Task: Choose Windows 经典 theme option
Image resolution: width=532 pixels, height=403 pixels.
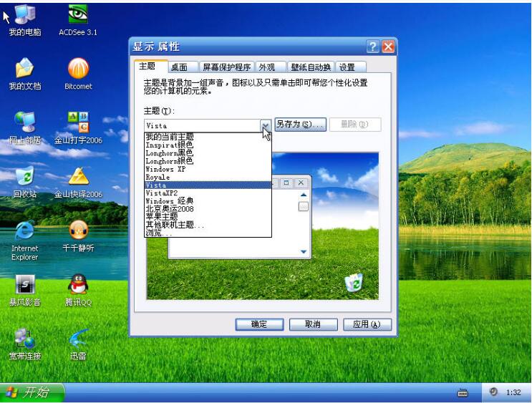Action: point(208,201)
